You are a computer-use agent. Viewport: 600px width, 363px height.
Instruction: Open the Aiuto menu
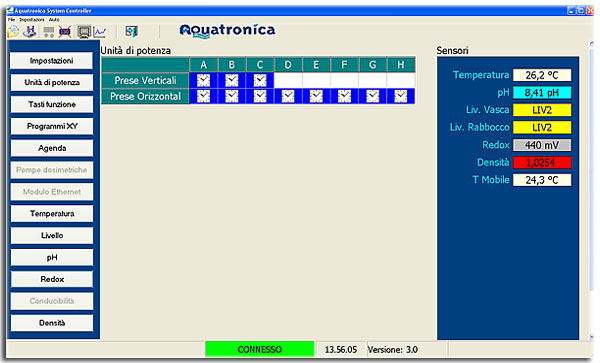coord(54,20)
